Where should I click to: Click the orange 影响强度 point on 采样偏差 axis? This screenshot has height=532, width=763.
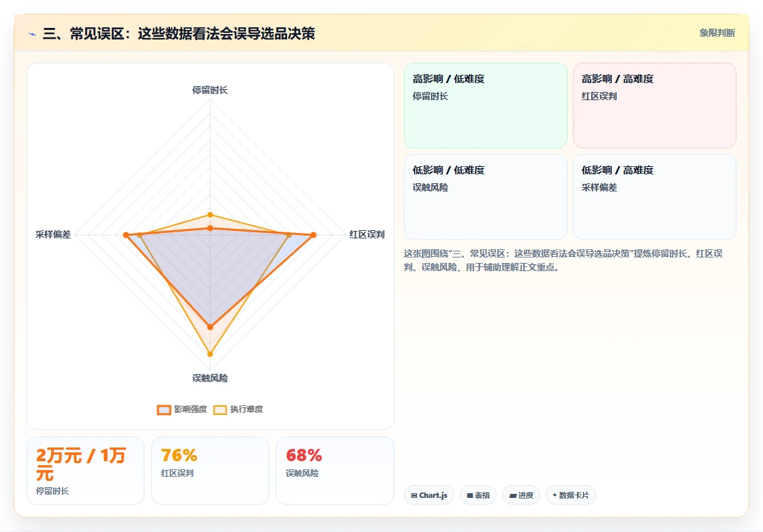pos(126,235)
